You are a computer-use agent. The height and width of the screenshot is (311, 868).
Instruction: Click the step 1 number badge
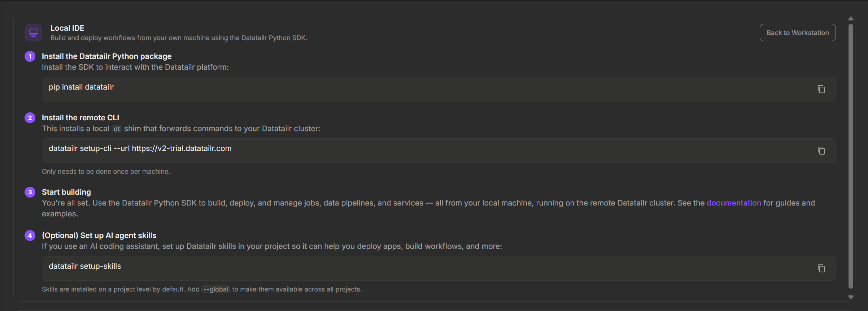(x=30, y=56)
